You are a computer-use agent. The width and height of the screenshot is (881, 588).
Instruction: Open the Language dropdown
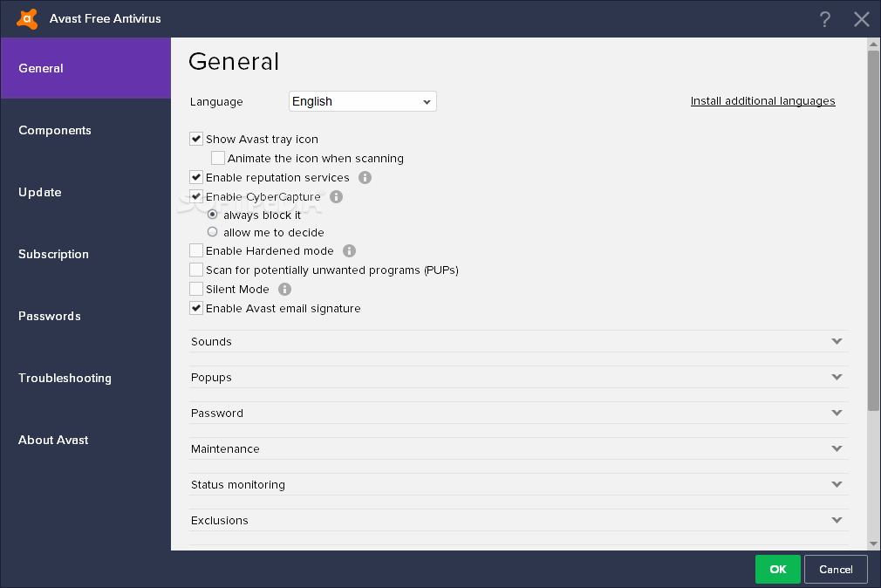(x=362, y=101)
